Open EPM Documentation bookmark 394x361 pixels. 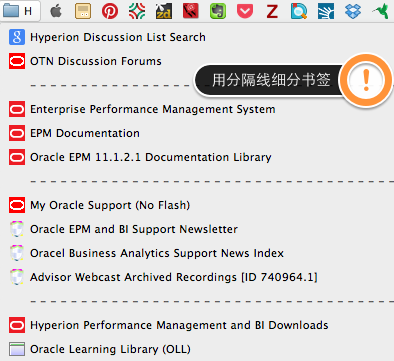pos(74,133)
